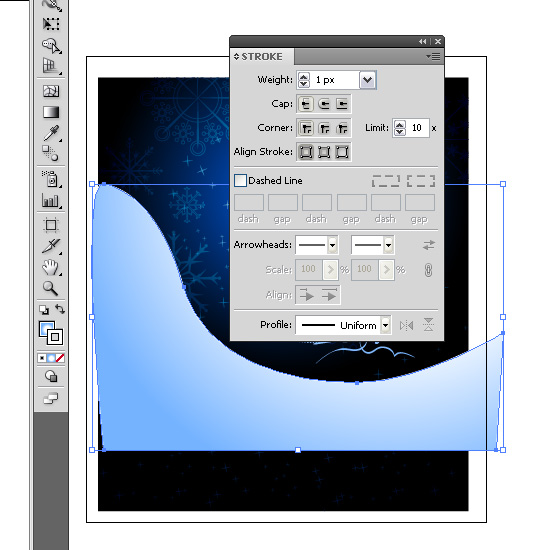
Task: Click the miter Limit value field
Action: coord(417,128)
